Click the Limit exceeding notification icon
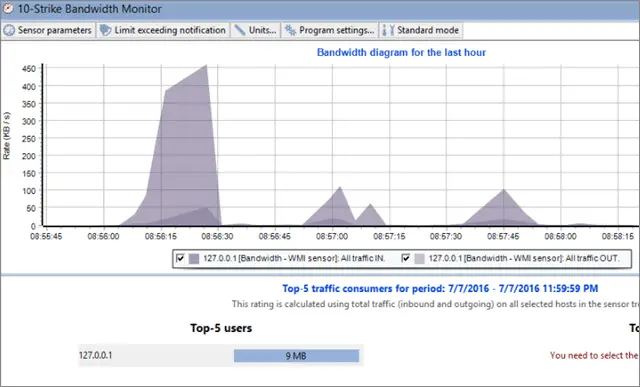Image resolution: width=640 pixels, height=387 pixels. (105, 30)
